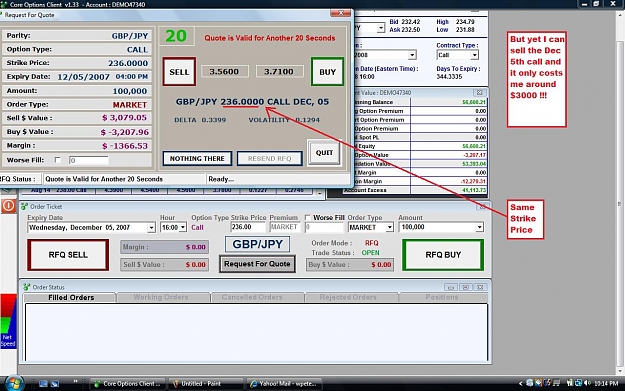The width and height of the screenshot is (625, 391).
Task: Tick Worse Fill checkbox in Order Ticket
Action: (x=307, y=218)
